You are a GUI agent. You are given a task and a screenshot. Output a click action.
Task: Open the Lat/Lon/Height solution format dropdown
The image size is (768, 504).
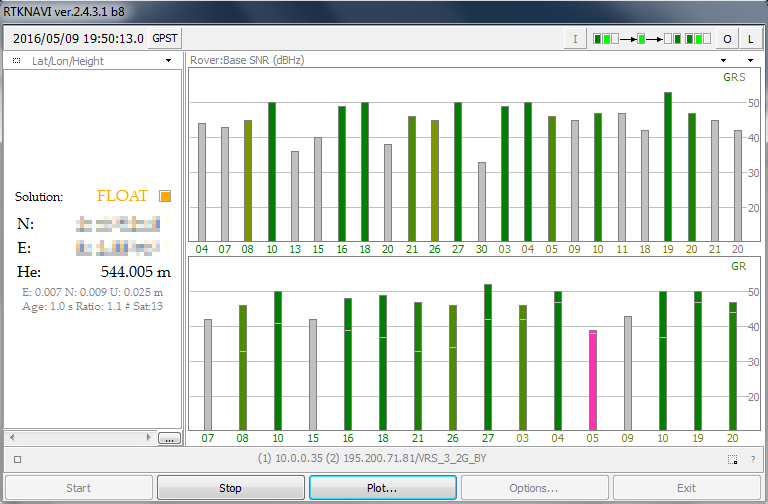[x=169, y=61]
